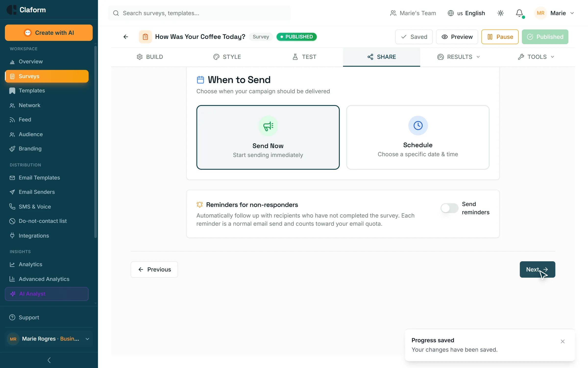The height and width of the screenshot is (368, 588).
Task: Click the search surveys input field
Action: (x=199, y=13)
